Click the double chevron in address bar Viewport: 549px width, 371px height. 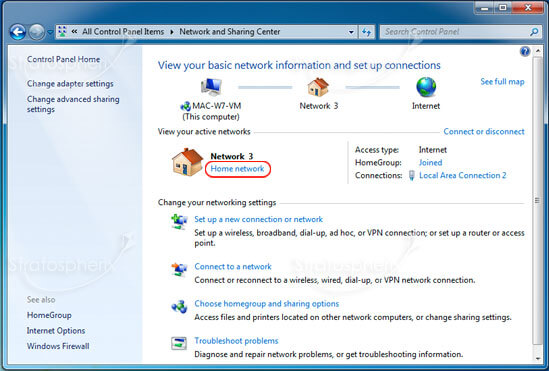point(74,32)
